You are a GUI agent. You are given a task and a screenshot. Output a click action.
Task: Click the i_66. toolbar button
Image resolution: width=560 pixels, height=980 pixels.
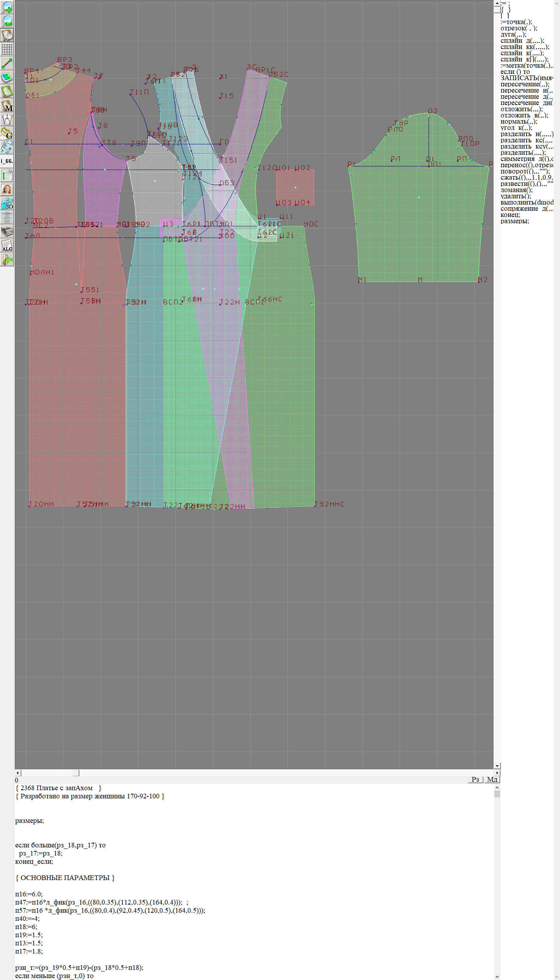tap(7, 161)
